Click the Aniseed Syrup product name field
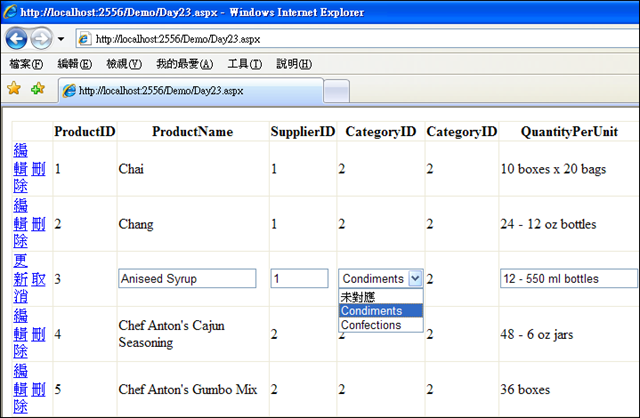This screenshot has height=418, width=640. 187,279
